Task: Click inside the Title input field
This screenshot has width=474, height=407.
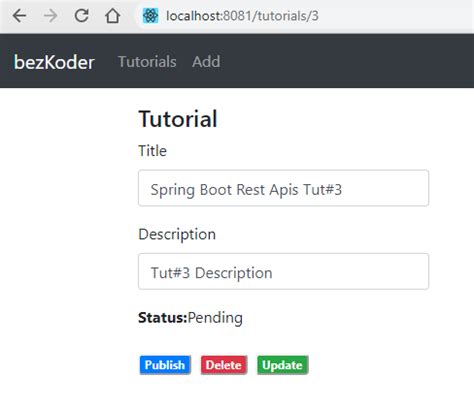Action: click(283, 188)
